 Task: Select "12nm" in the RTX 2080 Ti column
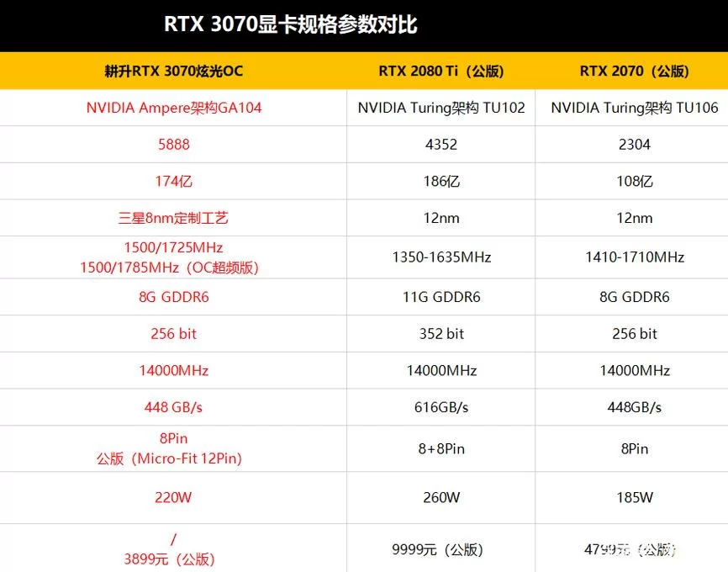coord(441,218)
